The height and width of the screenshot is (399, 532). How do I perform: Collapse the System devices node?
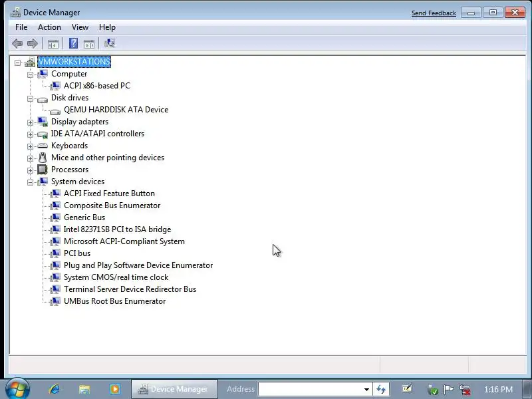point(30,182)
